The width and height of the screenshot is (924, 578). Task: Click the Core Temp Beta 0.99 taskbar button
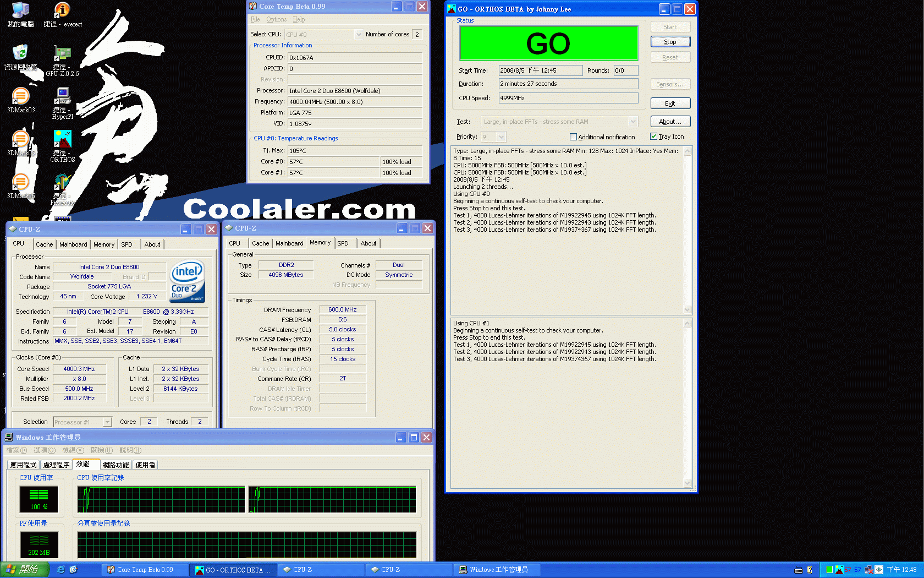tap(145, 570)
